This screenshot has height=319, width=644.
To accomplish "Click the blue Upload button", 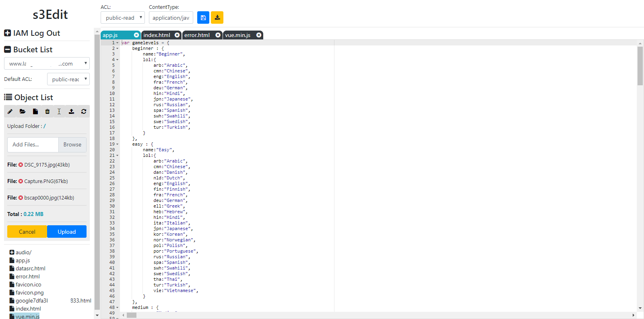I will (67, 232).
